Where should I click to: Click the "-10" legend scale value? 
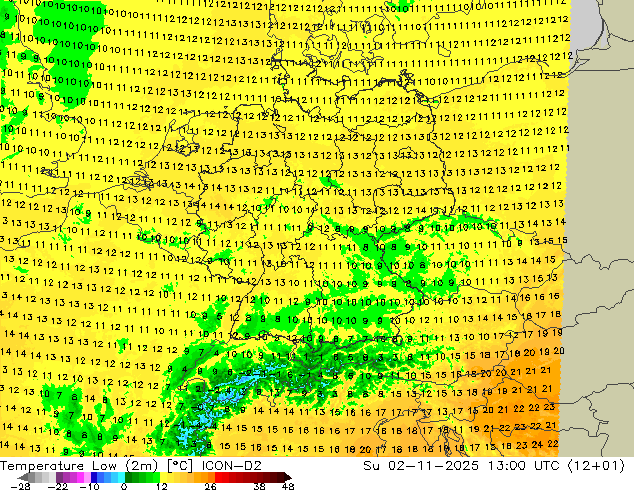[x=89, y=486]
